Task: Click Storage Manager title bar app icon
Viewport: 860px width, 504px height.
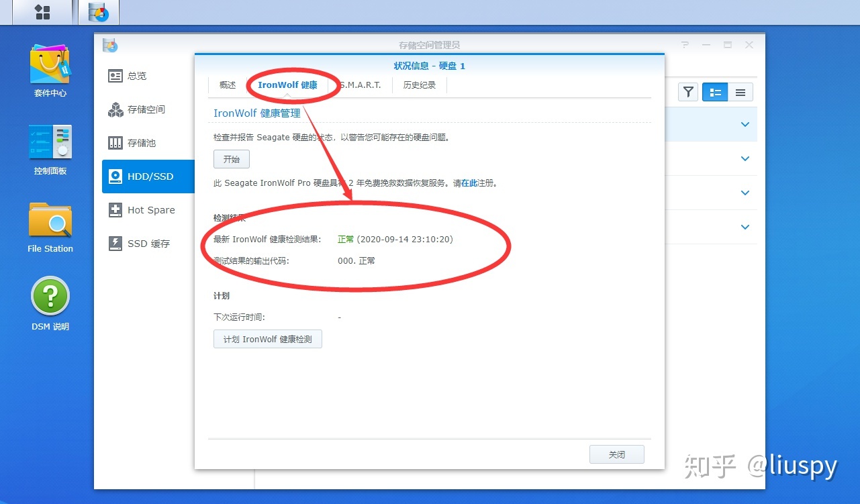Action: coord(110,45)
